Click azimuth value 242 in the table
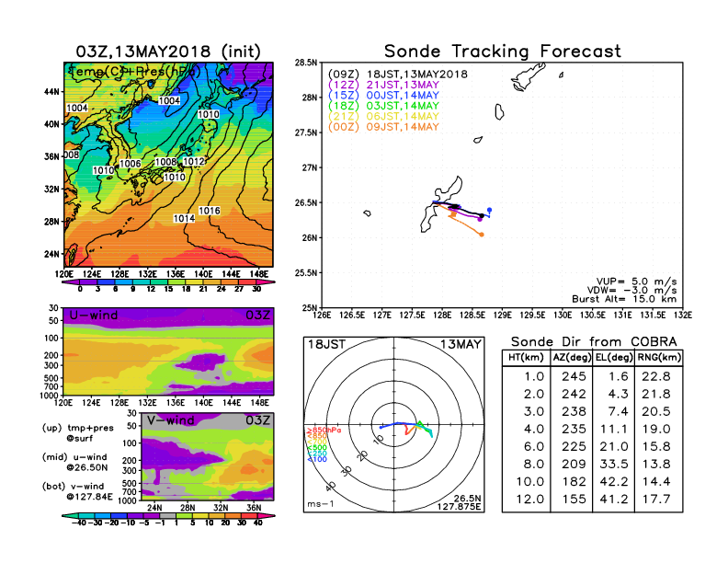 click(x=574, y=394)
